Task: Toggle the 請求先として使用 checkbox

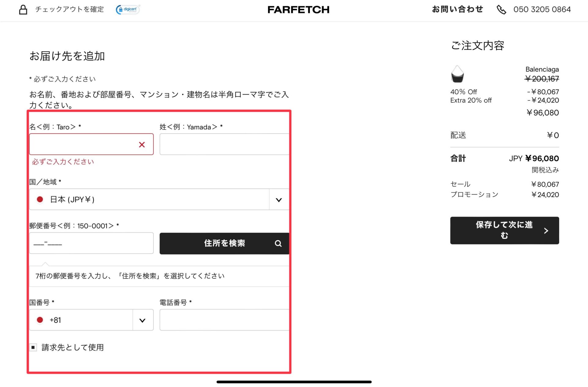Action: pyautogui.click(x=33, y=347)
